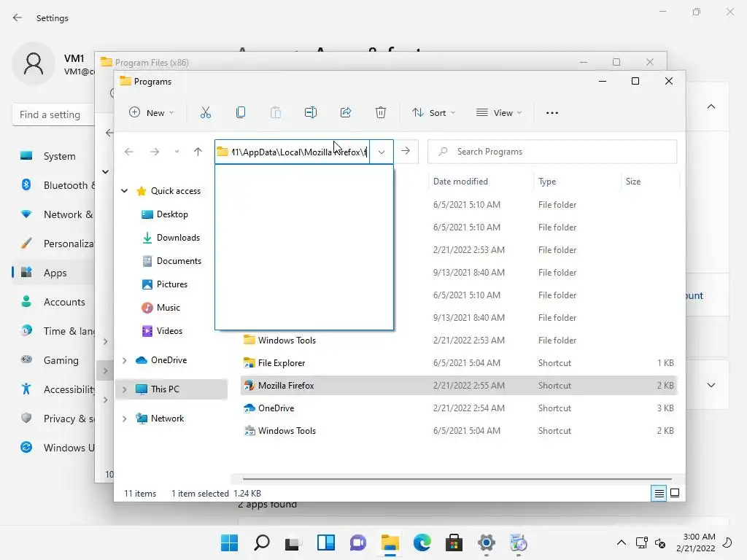Open recent locations dropdown arrow
747x560 pixels.
(177, 152)
